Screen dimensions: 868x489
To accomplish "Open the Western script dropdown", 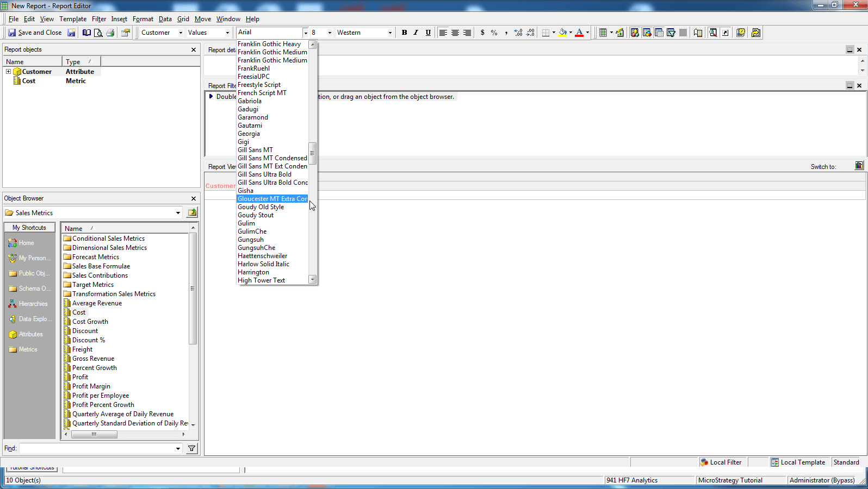I will (x=390, y=33).
